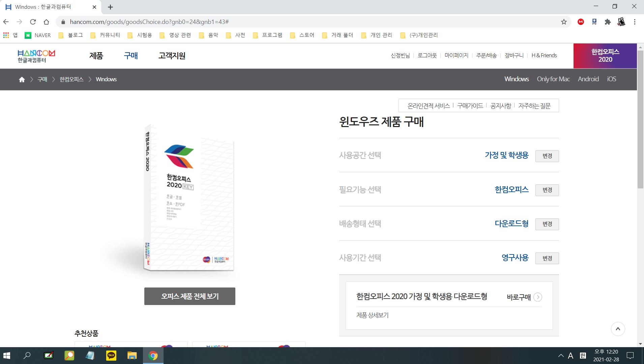Open the 구매 main menu

coord(131,56)
